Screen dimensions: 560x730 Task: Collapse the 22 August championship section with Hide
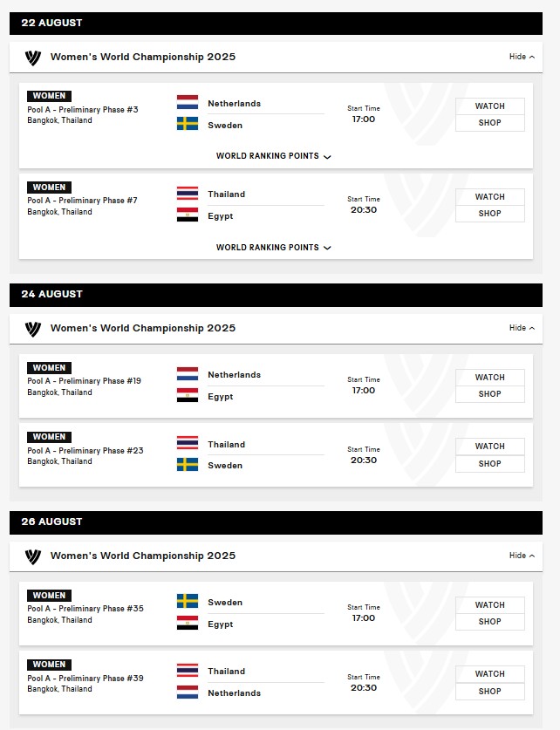pyautogui.click(x=522, y=57)
